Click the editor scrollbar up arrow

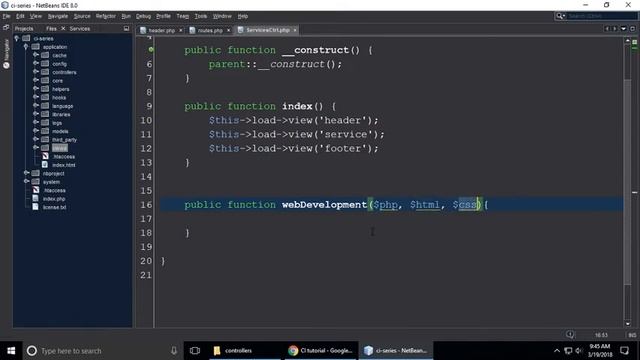(x=628, y=41)
